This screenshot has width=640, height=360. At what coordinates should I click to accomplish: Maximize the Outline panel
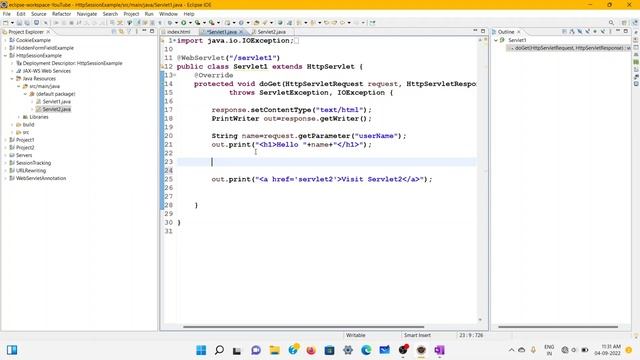(x=626, y=31)
